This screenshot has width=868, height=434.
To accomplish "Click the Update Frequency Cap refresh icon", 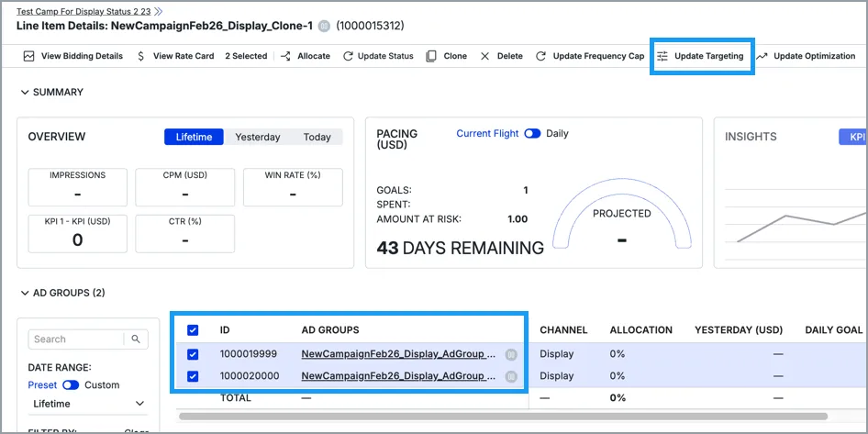I will click(x=541, y=56).
